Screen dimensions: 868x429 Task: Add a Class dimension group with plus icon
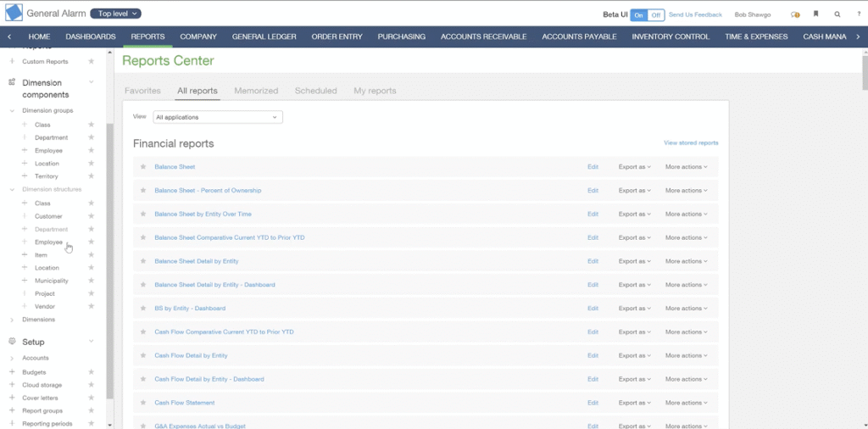coord(25,125)
